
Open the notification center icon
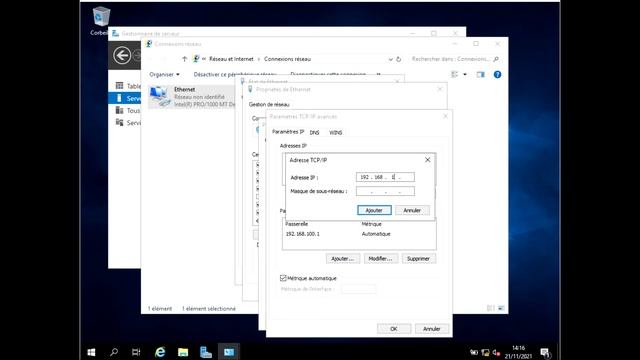(x=545, y=352)
